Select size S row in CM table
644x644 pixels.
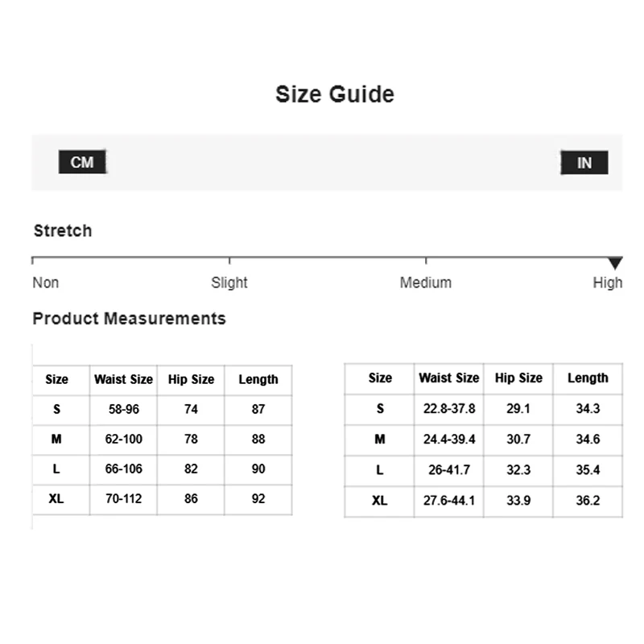pyautogui.click(x=57, y=409)
